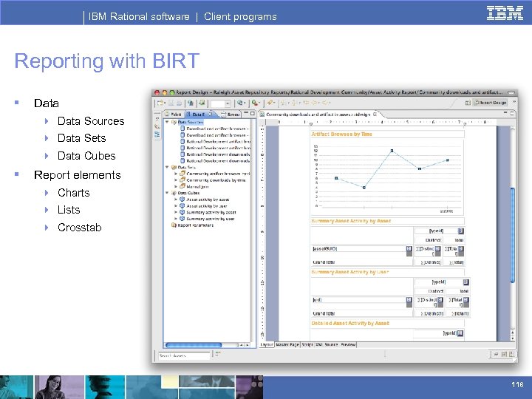The image size is (532, 399).
Task: Click the Print toolbar icon
Action: (x=179, y=103)
